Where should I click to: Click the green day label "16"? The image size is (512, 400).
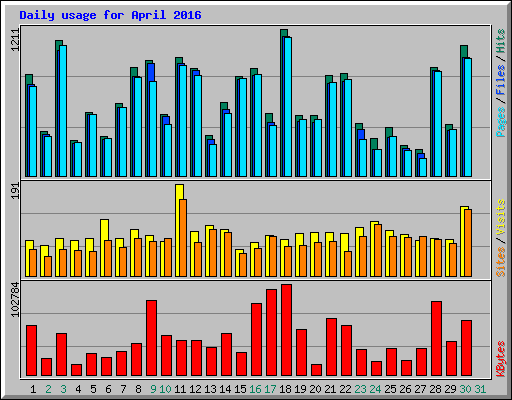(255, 389)
